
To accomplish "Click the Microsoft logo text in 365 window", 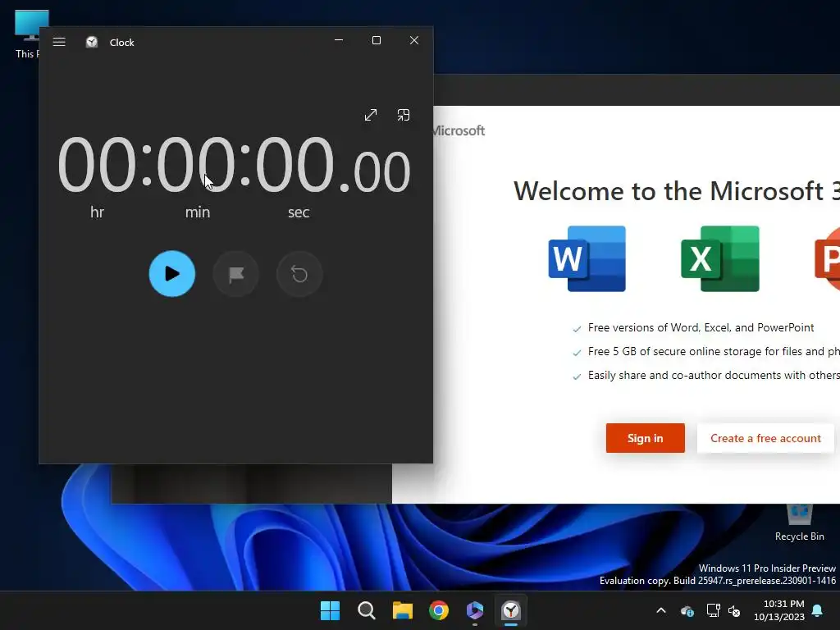I will click(459, 130).
